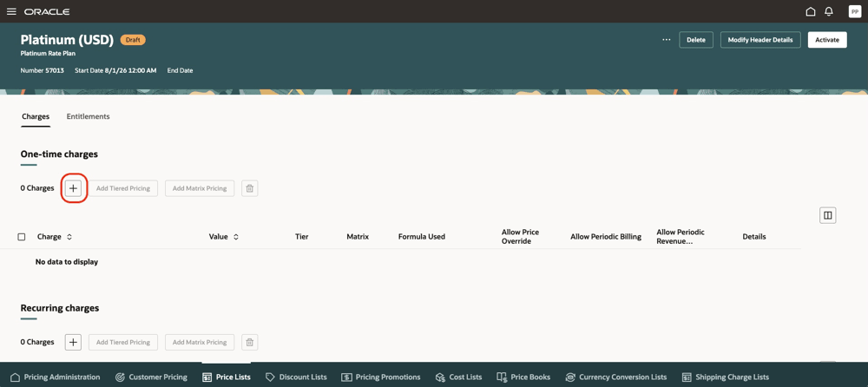Click the Allow Periodic Billing column header

click(x=606, y=237)
